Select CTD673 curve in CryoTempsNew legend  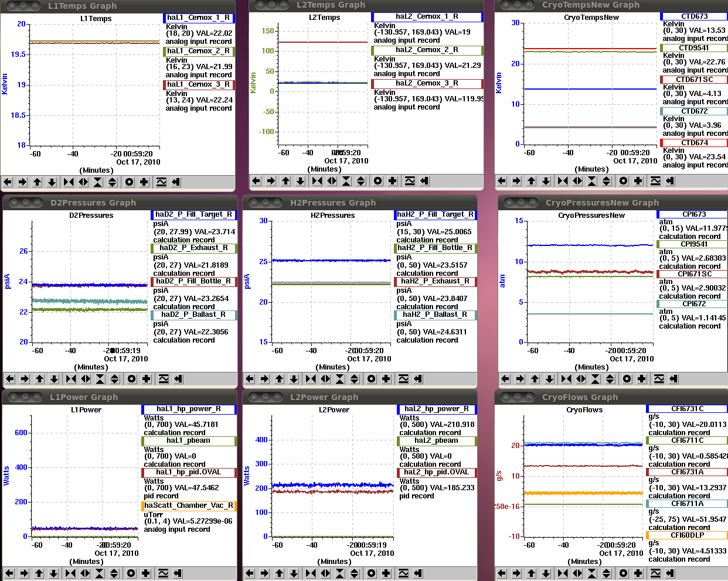tap(694, 16)
